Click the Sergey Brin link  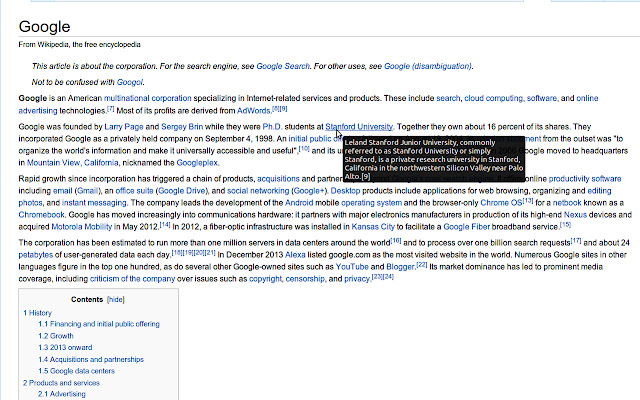(x=182, y=127)
